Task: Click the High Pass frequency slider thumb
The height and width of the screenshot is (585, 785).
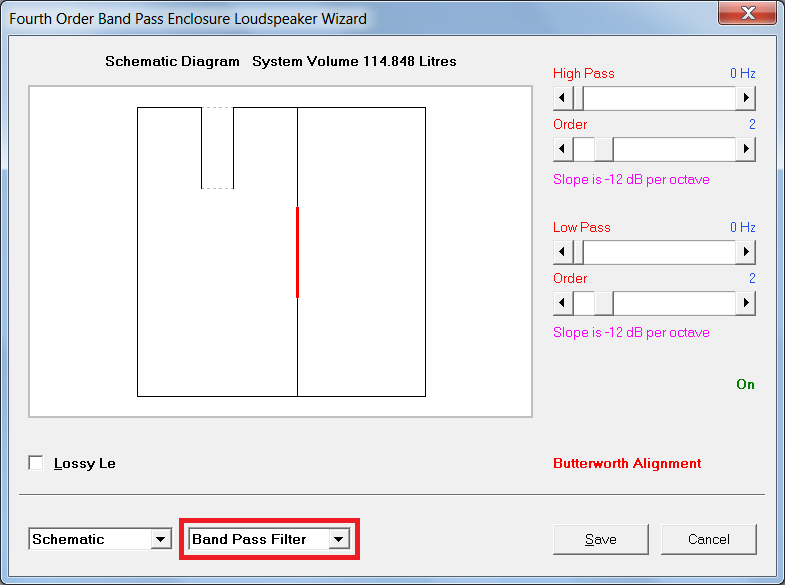Action: coord(578,98)
